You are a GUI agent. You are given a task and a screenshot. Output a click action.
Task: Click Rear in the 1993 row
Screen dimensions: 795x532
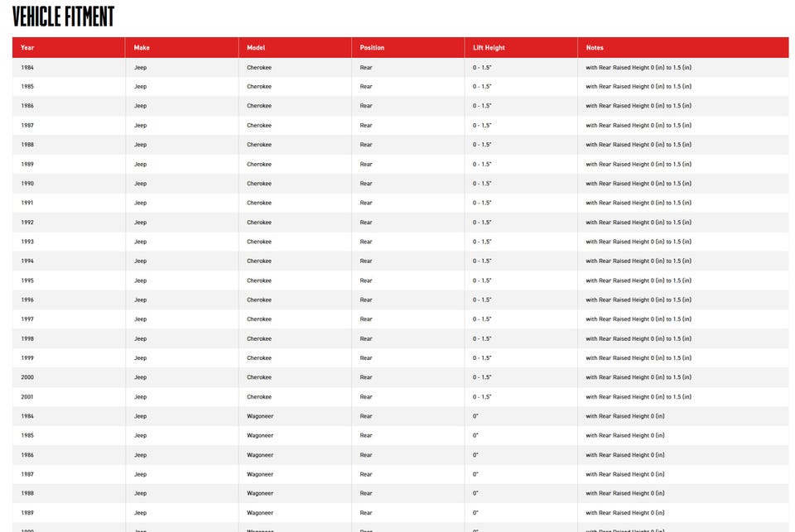click(366, 242)
